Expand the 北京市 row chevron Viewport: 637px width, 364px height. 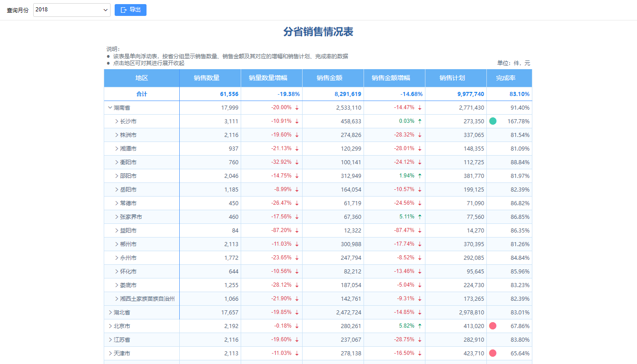tap(110, 326)
